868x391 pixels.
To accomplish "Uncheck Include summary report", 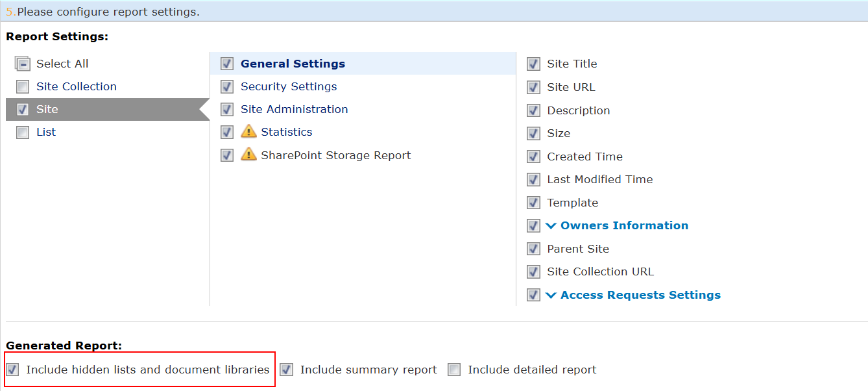I will click(x=285, y=369).
